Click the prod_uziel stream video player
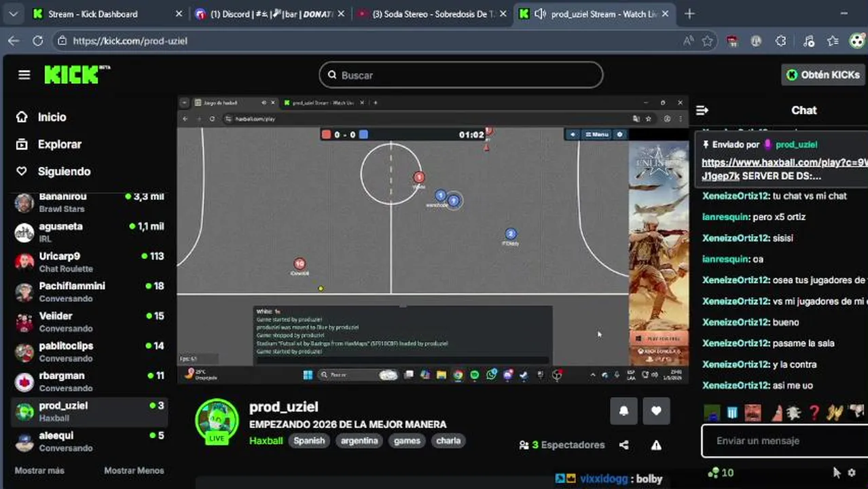Image resolution: width=868 pixels, height=489 pixels. pyautogui.click(x=433, y=240)
